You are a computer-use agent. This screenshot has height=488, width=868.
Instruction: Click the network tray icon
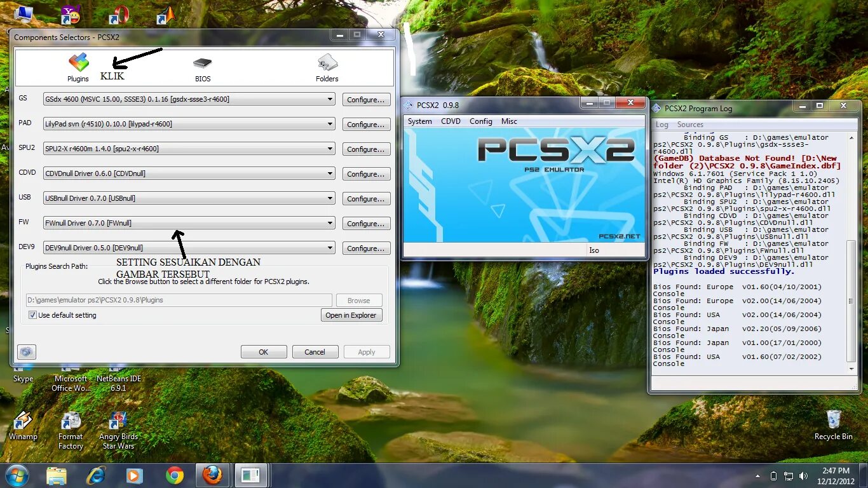tap(789, 475)
